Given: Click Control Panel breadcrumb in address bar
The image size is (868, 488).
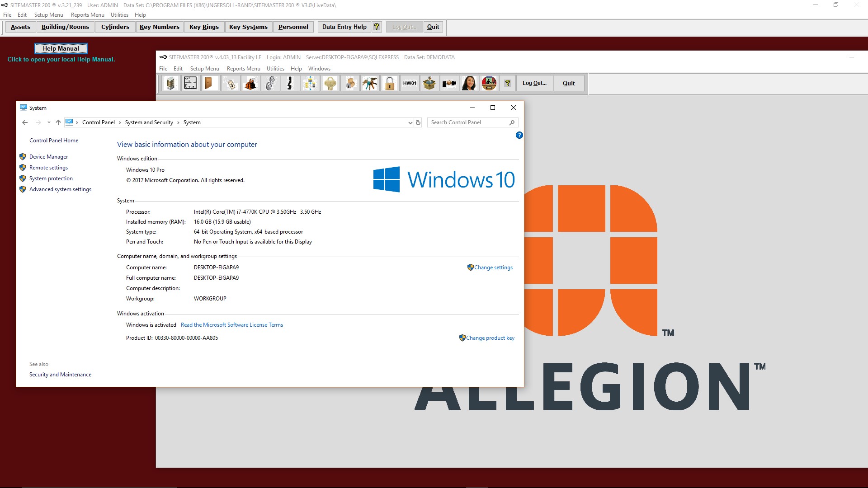Looking at the screenshot, I should pyautogui.click(x=98, y=122).
